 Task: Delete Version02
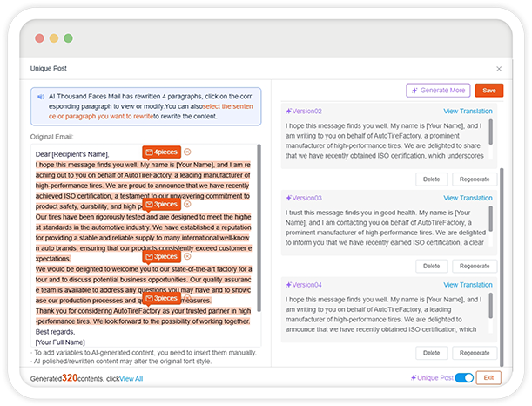coord(431,179)
